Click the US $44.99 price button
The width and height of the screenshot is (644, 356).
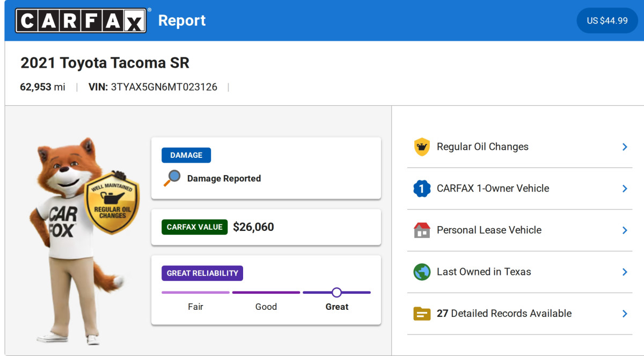[x=607, y=20]
